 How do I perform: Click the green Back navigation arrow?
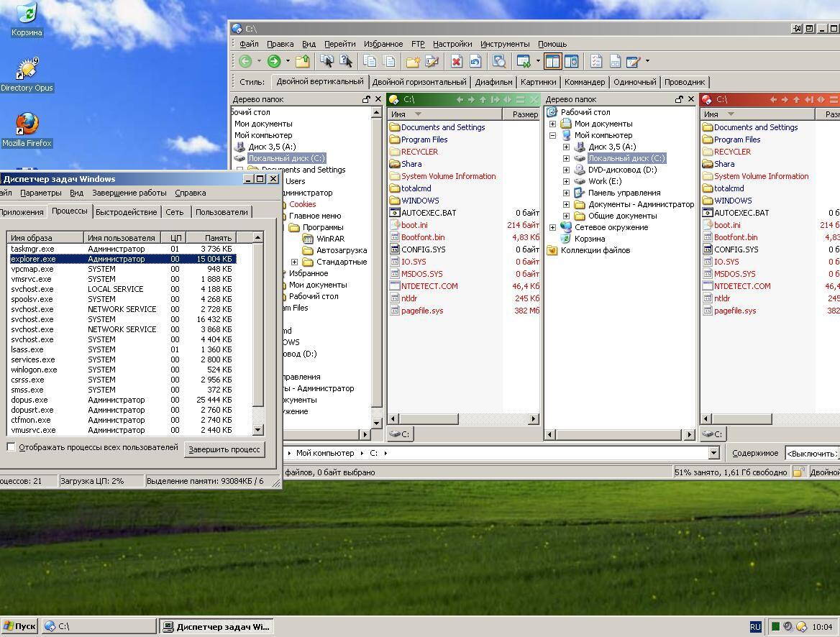pyautogui.click(x=245, y=61)
